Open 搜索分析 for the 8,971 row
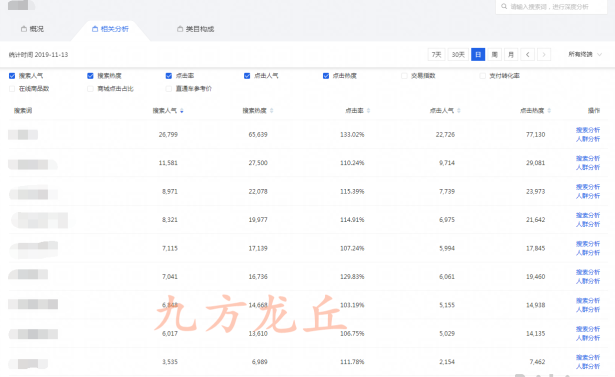 (x=588, y=187)
